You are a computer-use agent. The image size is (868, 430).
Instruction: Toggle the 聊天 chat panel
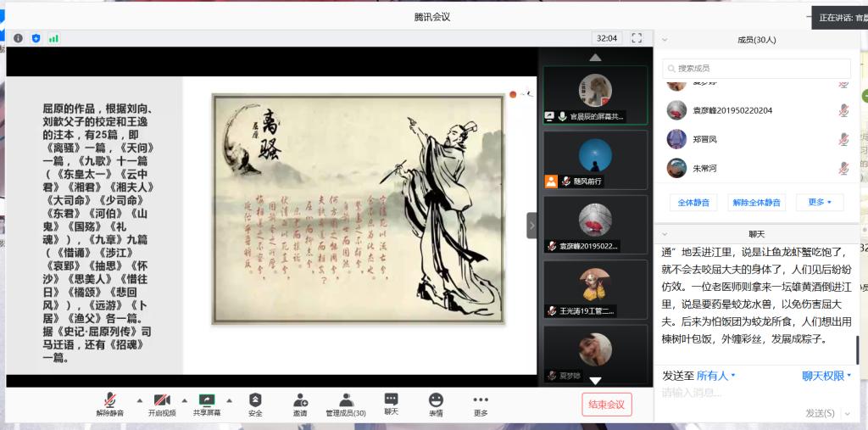point(392,405)
